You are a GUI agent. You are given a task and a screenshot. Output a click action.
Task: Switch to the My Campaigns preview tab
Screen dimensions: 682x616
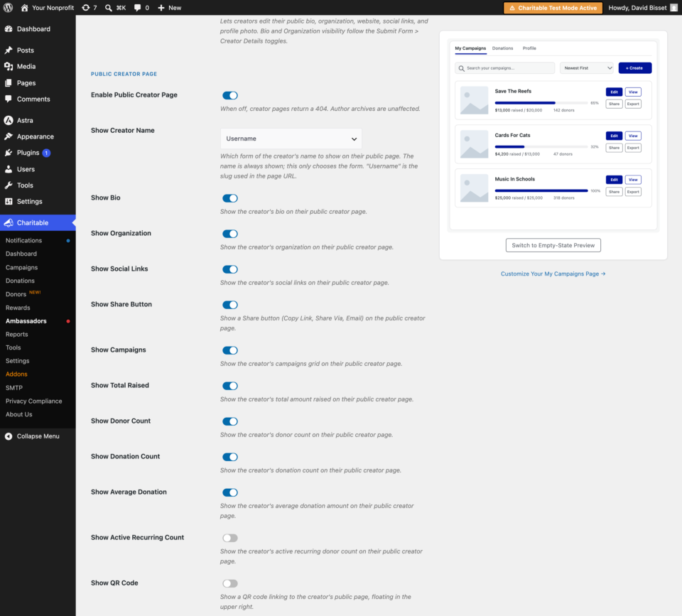pos(470,48)
